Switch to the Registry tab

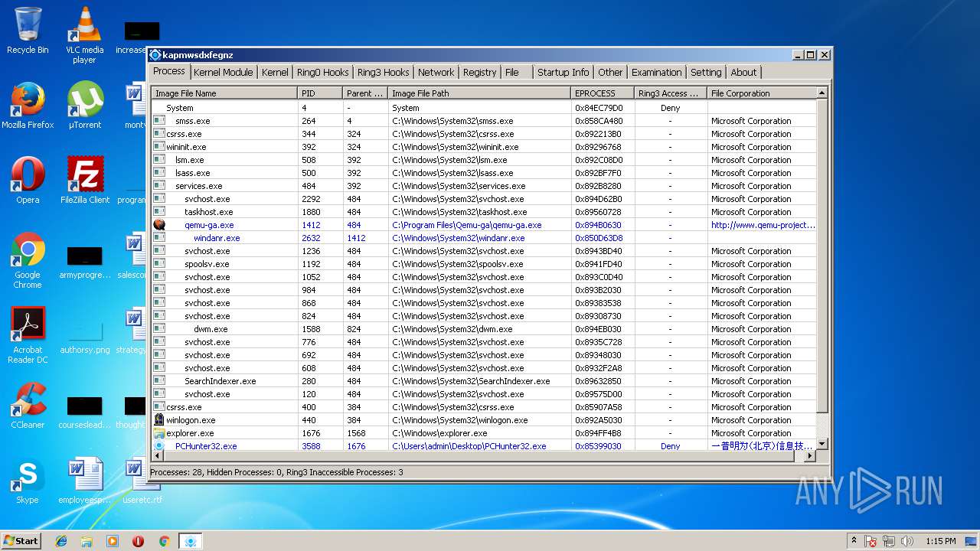(x=480, y=72)
